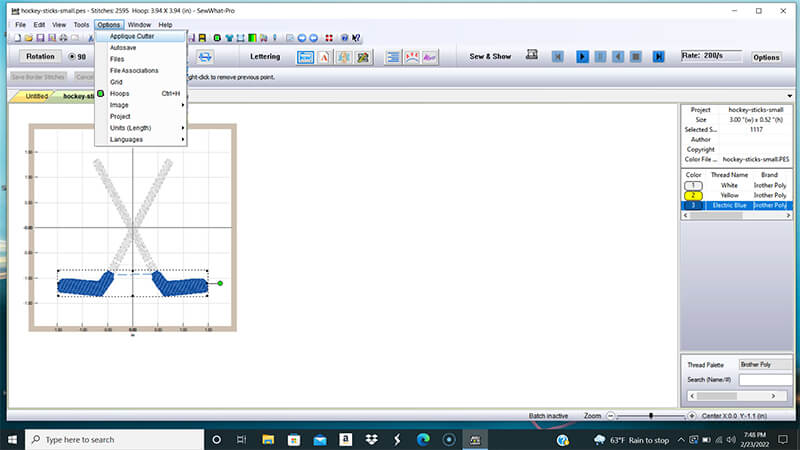Expand the Units (Length) submenu
The height and width of the screenshot is (450, 800).
pyautogui.click(x=138, y=128)
